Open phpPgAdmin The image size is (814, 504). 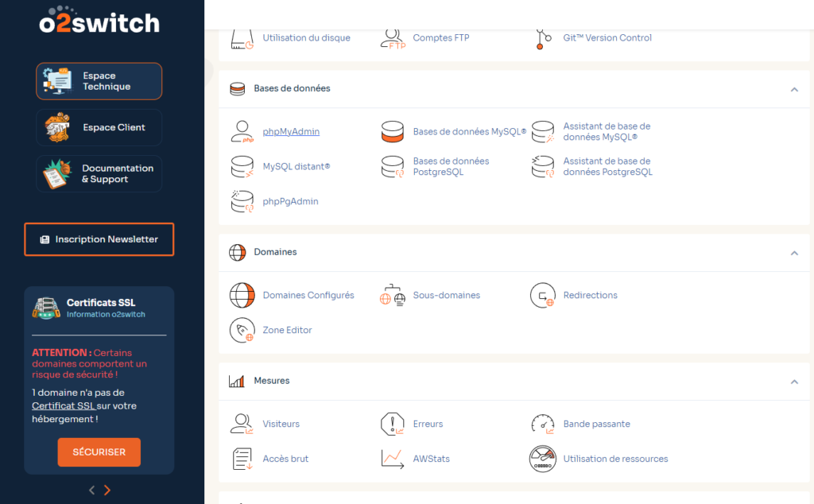tap(292, 201)
